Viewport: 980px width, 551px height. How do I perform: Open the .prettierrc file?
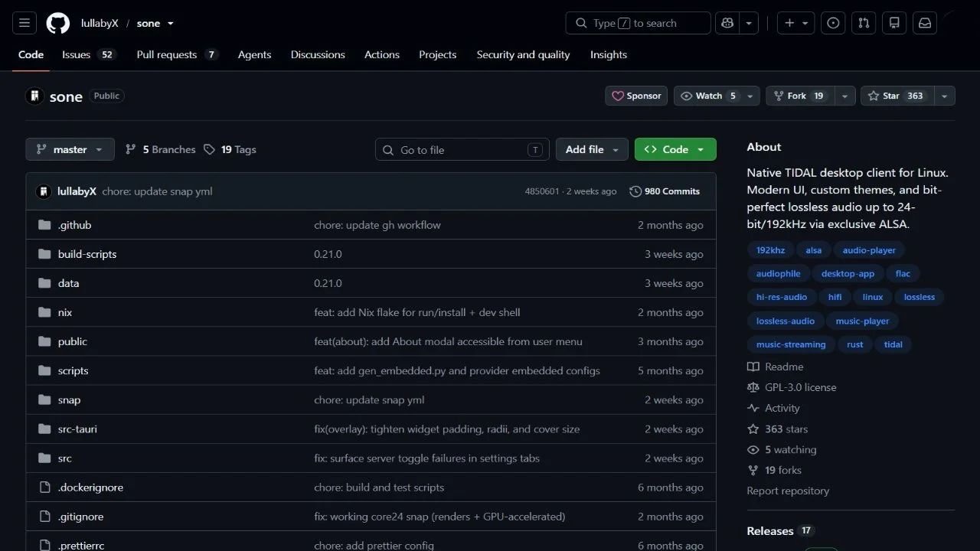click(x=81, y=546)
